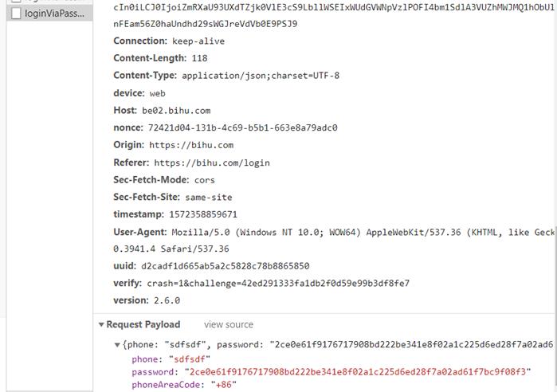Select the timestamp value 1572358859671
The height and width of the screenshot is (392, 557).
click(203, 214)
